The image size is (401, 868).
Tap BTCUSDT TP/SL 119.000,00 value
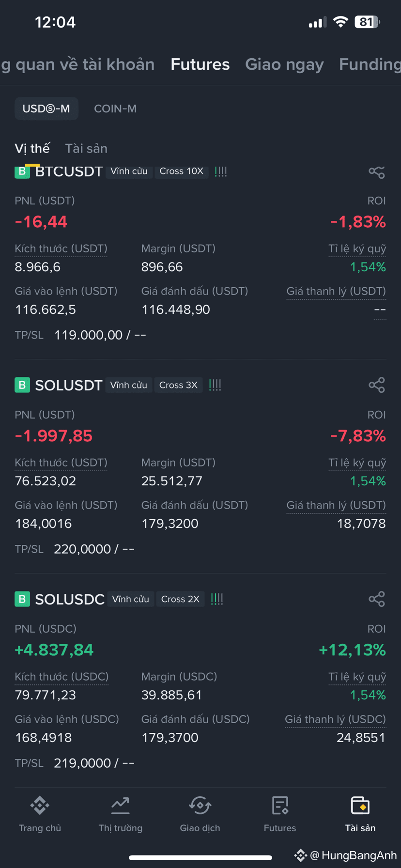pyautogui.click(x=100, y=335)
